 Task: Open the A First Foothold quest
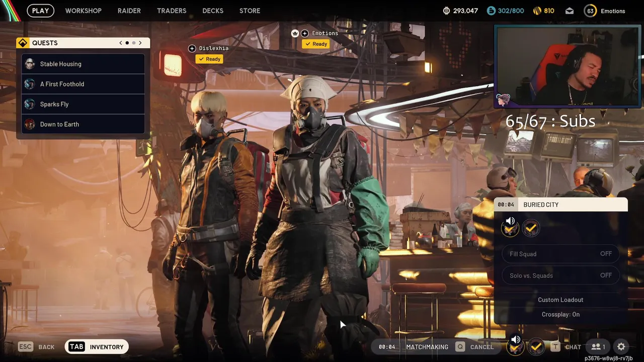point(84,84)
